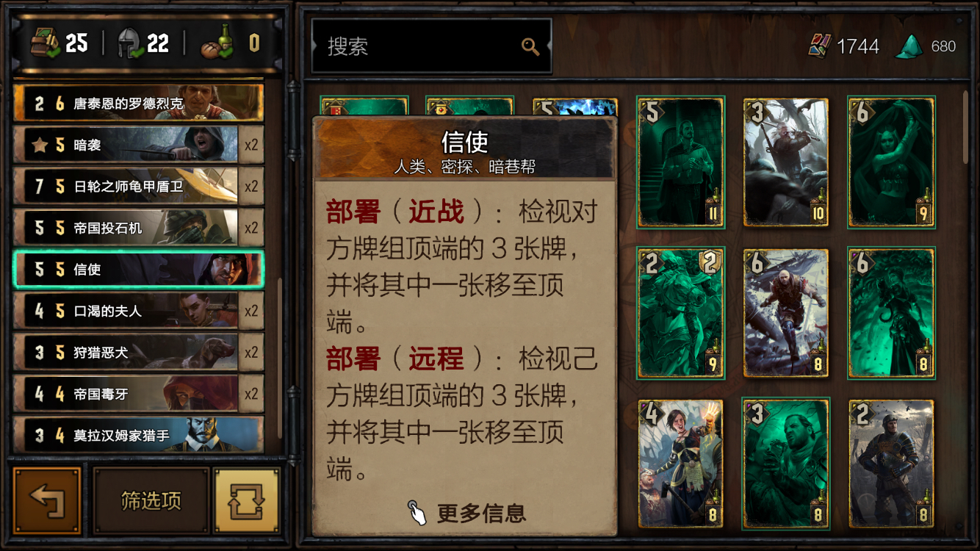The width and height of the screenshot is (980, 551).
Task: Select the woman holding torch card
Action: [680, 464]
